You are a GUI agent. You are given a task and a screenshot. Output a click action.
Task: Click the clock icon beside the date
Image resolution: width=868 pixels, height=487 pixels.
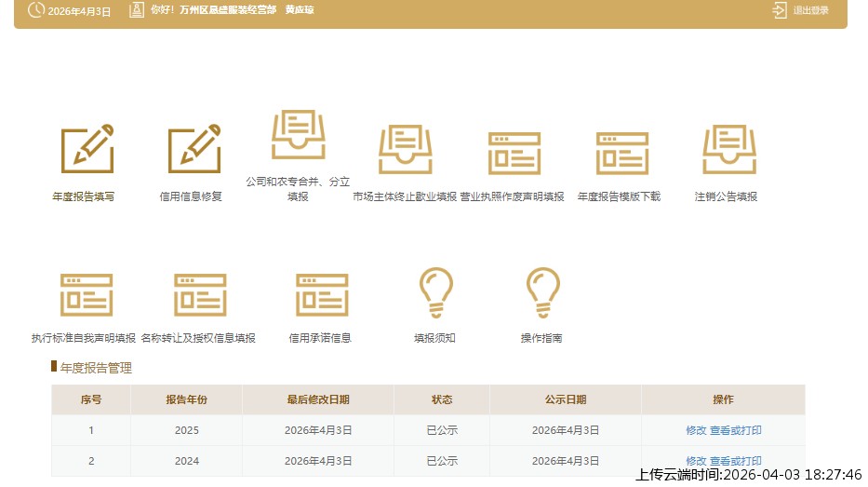pyautogui.click(x=35, y=11)
